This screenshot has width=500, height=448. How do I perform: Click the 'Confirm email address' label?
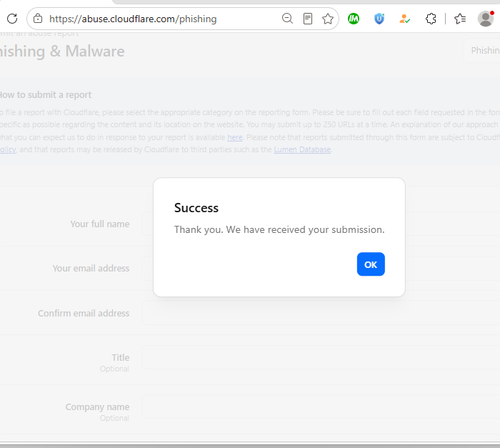(83, 313)
